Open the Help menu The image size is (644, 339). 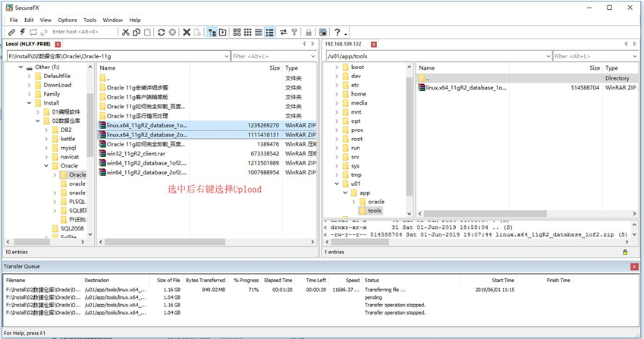(x=135, y=20)
